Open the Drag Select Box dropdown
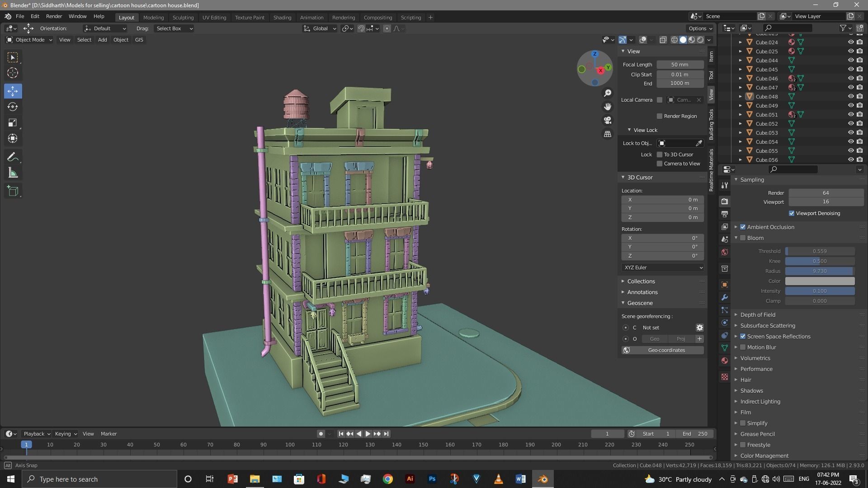 coord(174,28)
